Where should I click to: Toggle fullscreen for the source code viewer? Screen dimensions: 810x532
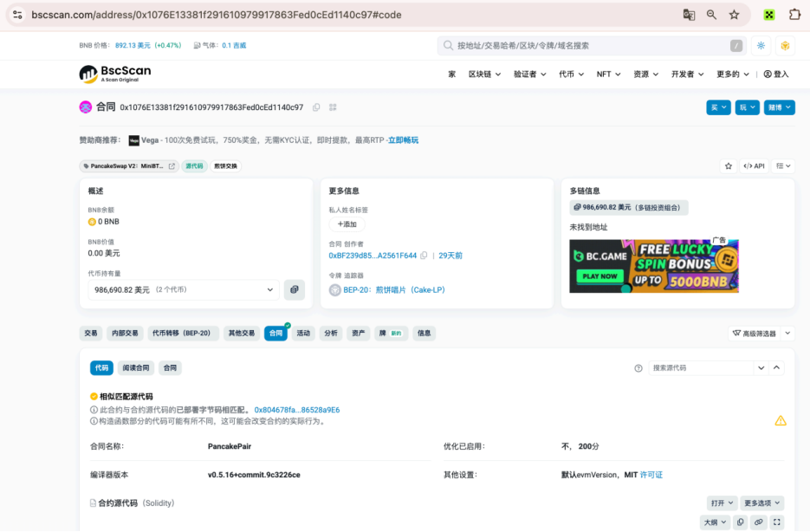tap(776, 522)
